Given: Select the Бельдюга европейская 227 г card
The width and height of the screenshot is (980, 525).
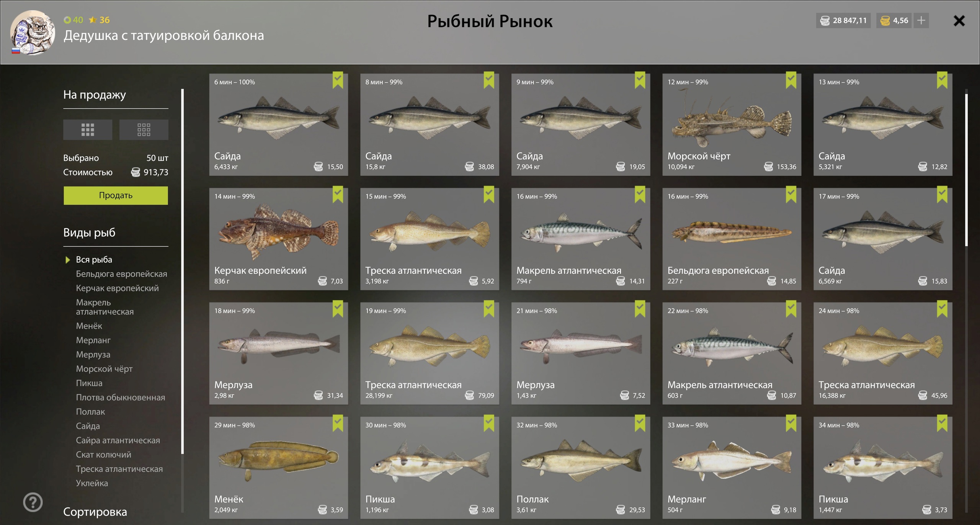Looking at the screenshot, I should pos(732,239).
